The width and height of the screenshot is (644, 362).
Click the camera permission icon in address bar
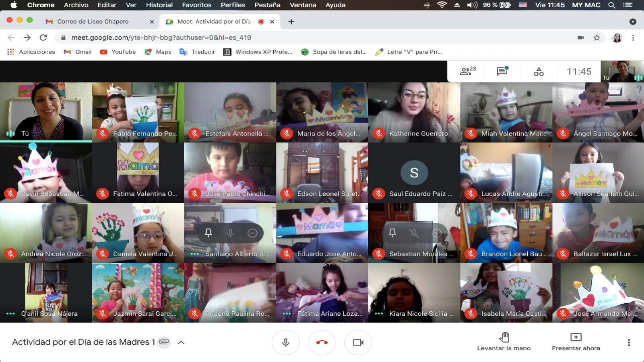tap(580, 37)
